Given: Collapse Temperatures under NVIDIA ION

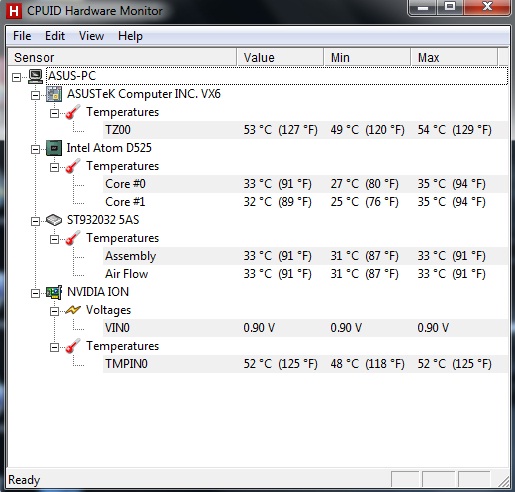Looking at the screenshot, I should [54, 348].
